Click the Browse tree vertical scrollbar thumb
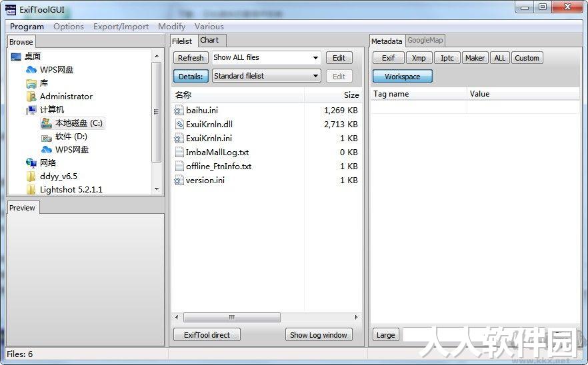The image size is (588, 365). click(x=157, y=112)
